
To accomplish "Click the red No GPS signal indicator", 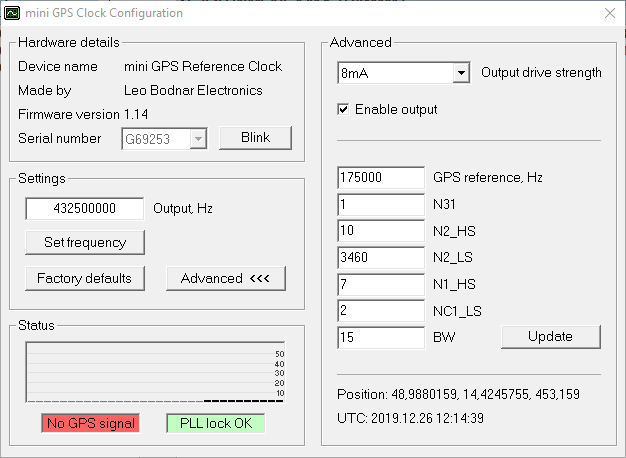I will tap(91, 423).
